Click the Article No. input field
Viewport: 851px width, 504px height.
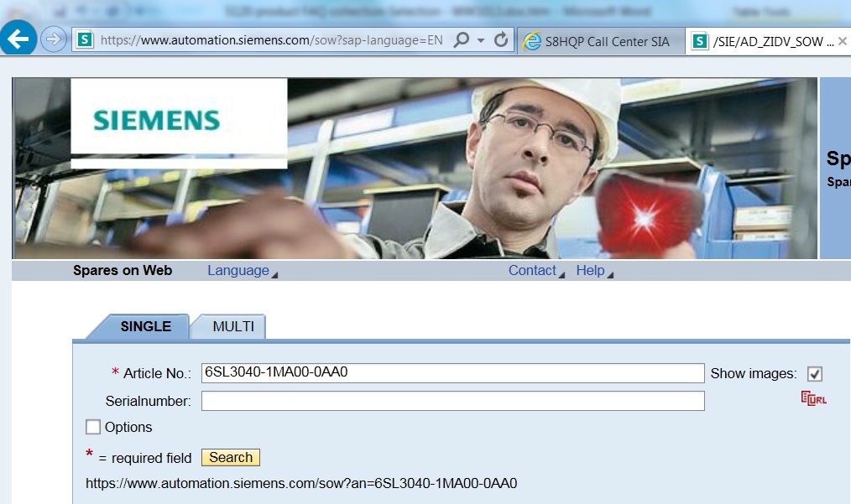(x=452, y=372)
